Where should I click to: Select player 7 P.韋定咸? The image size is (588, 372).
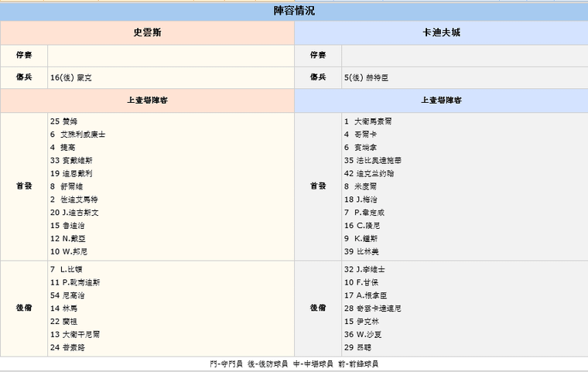tap(364, 213)
